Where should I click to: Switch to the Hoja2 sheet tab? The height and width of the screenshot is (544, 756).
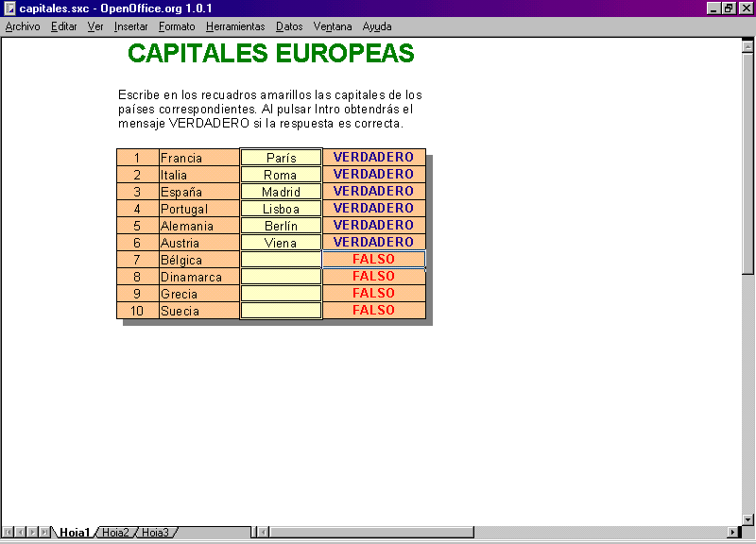click(x=115, y=533)
